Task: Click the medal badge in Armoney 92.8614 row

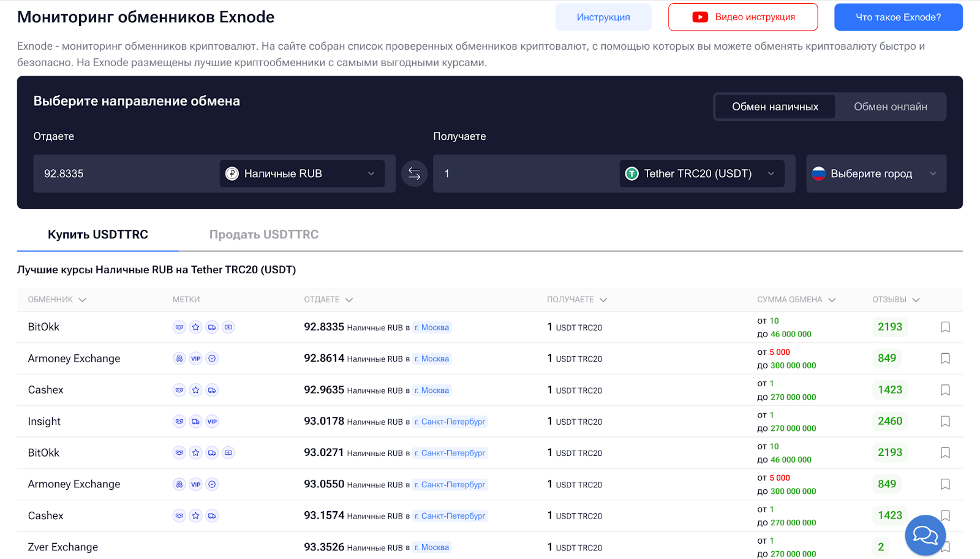Action: (x=179, y=359)
